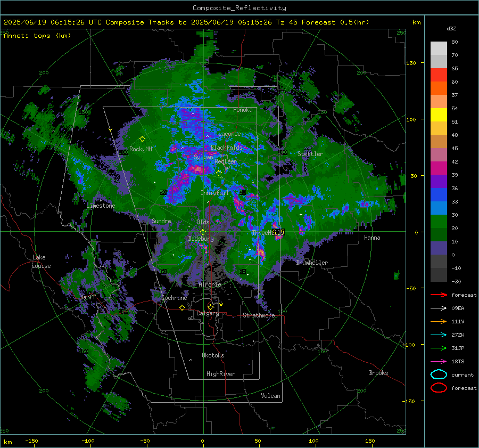This screenshot has height=448, width=479.
Task: Pick the dark orange swatch between 60 and 57
Action: [x=439, y=88]
